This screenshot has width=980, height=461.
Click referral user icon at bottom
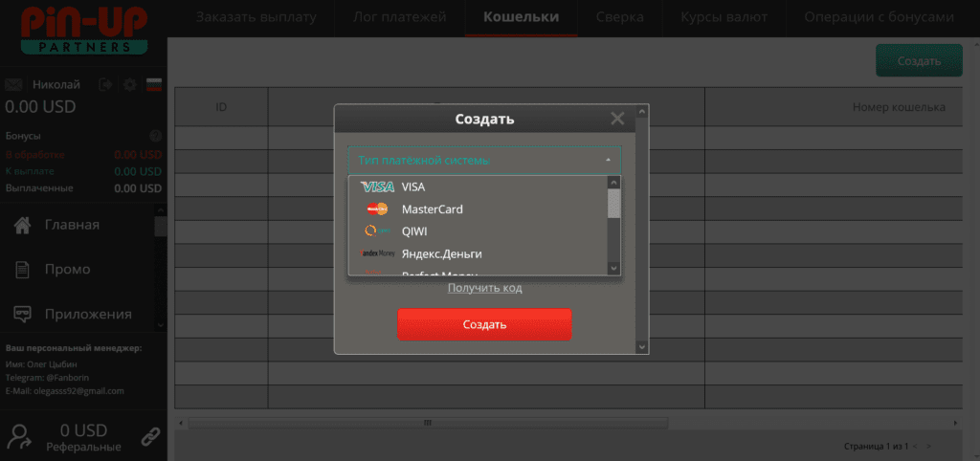point(21,437)
